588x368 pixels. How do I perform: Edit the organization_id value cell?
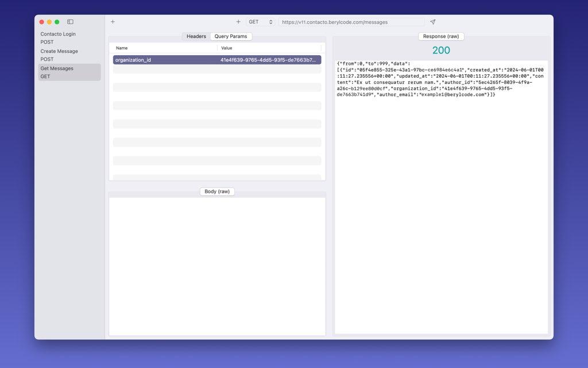click(270, 60)
